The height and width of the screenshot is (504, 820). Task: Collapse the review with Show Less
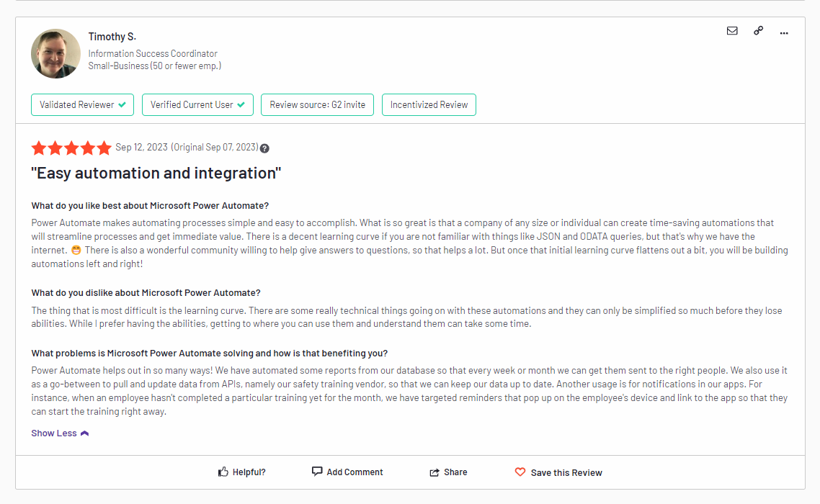click(x=60, y=433)
